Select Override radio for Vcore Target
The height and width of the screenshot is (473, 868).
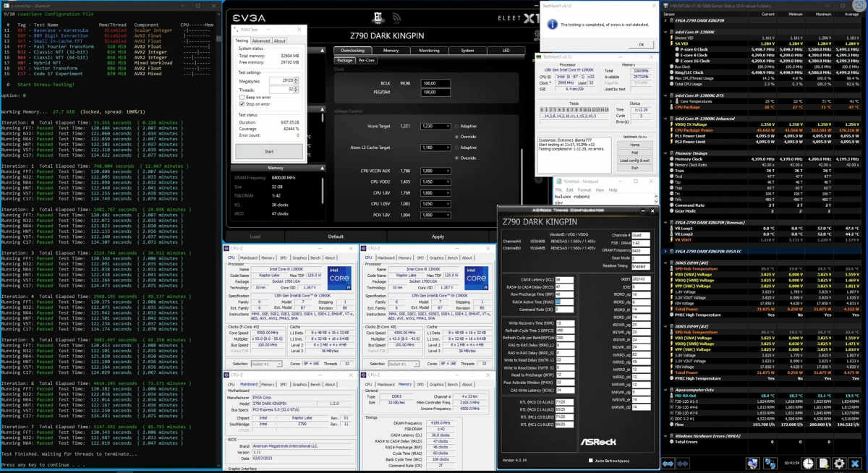pyautogui.click(x=457, y=136)
